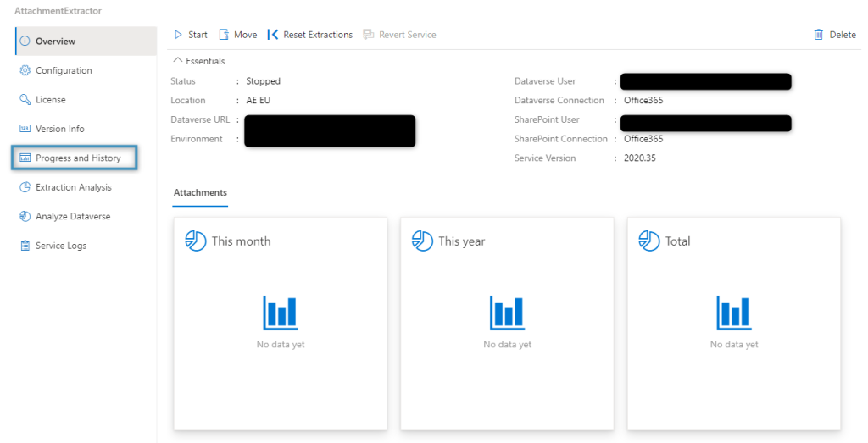This screenshot has height=443, width=868.
Task: Click the SharePoint Connection label
Action: [x=561, y=139]
